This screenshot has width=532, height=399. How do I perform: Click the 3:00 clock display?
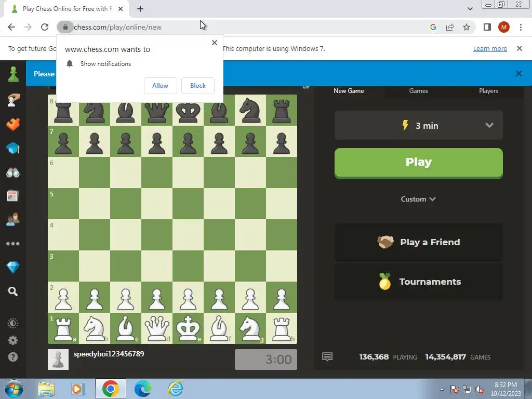click(x=266, y=360)
